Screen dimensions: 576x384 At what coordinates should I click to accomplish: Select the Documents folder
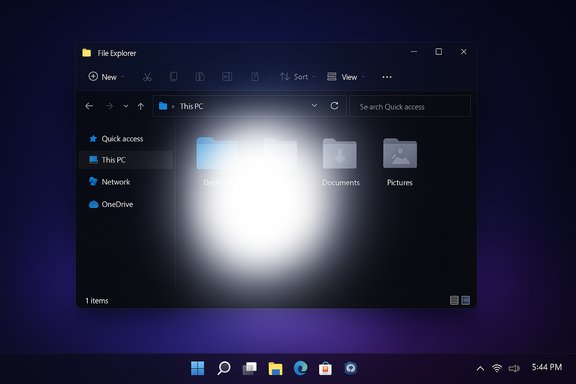pos(340,162)
